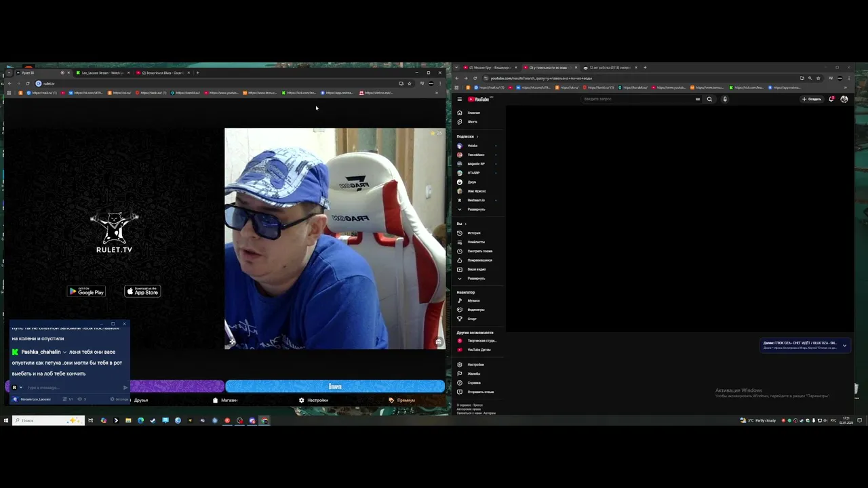Open Restream.io channel subscription
Viewport: 868px width, 488px height.
coord(476,200)
